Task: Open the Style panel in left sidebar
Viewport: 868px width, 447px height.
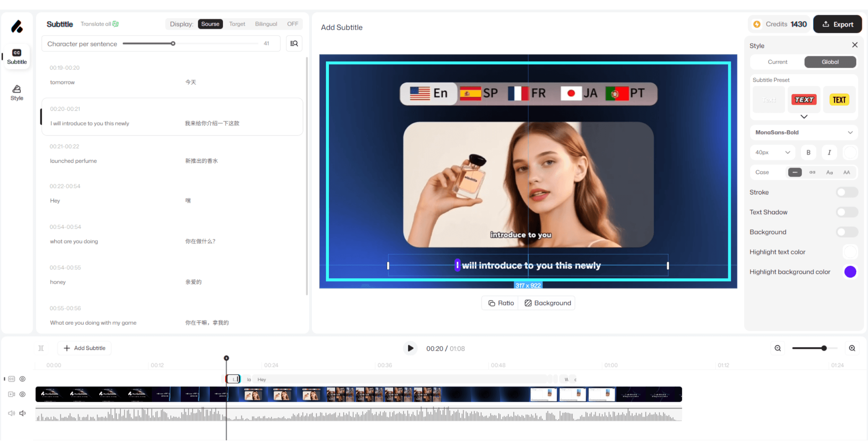Action: (x=17, y=93)
